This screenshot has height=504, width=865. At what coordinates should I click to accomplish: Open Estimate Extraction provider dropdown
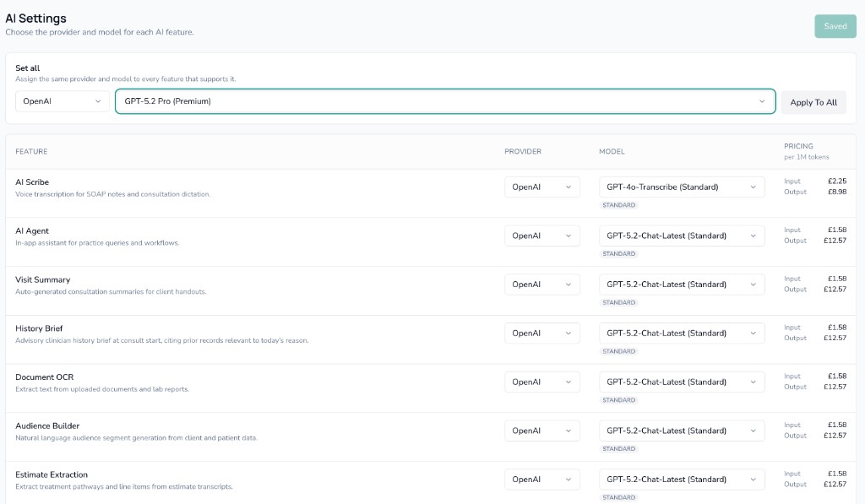click(541, 480)
